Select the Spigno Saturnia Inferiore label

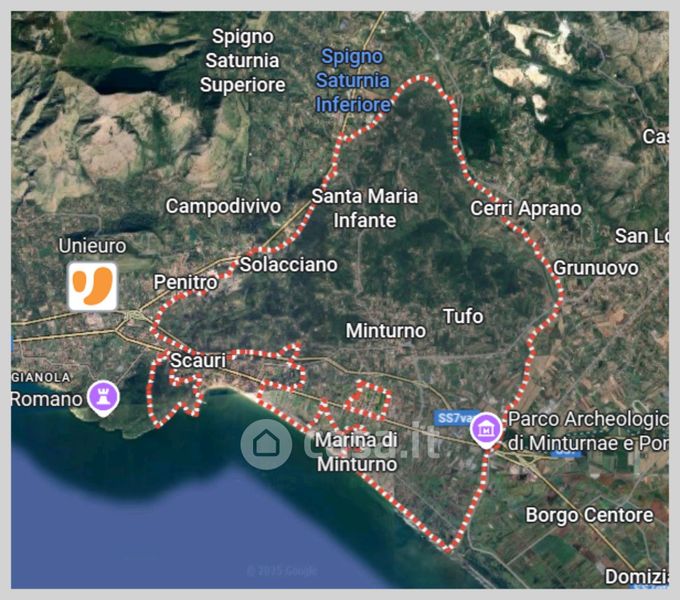click(x=353, y=81)
